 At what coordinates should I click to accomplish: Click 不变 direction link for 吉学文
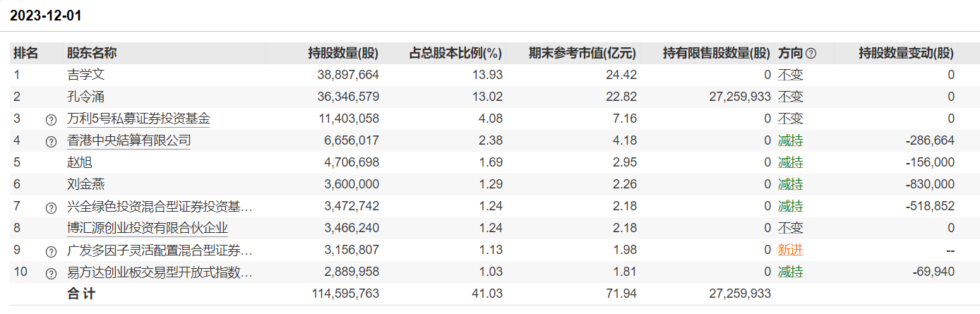pyautogui.click(x=790, y=75)
